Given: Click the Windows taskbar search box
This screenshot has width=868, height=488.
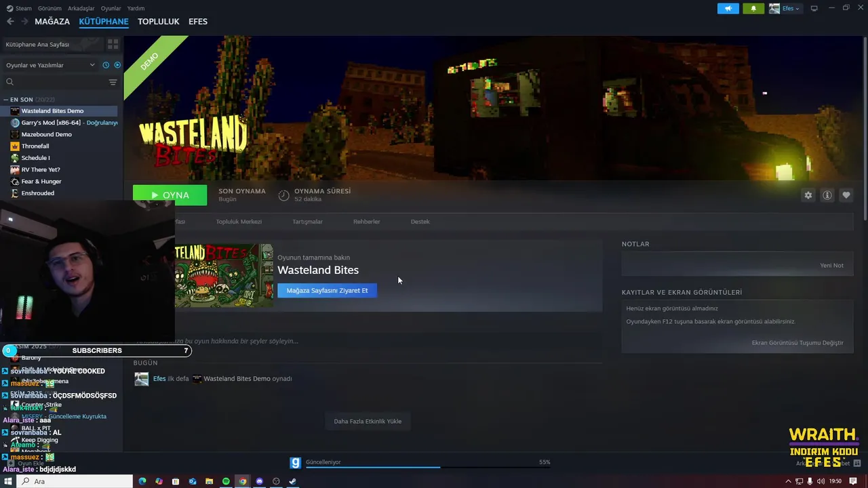Looking at the screenshot, I should tap(75, 481).
